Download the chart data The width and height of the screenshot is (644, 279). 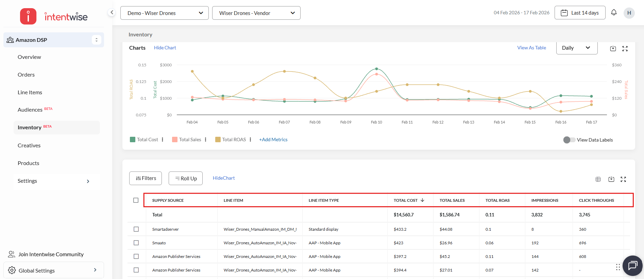613,48
